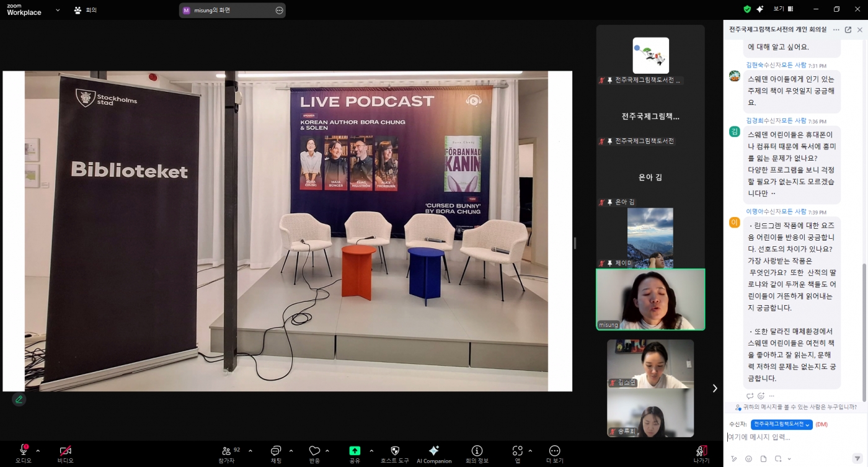Screen dimensions: 868x467
Task: Select the top 전주국제그림책도서전 logo video tile
Action: (x=650, y=55)
